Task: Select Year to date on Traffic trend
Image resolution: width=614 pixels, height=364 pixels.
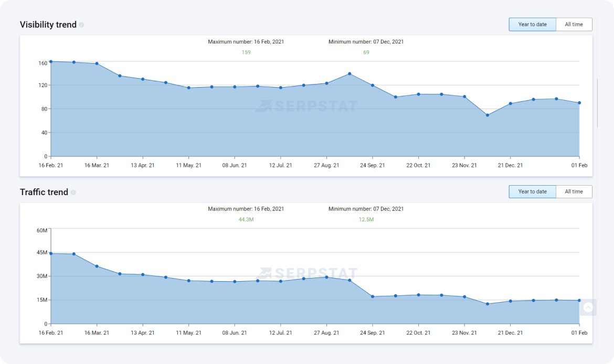Action: point(532,191)
